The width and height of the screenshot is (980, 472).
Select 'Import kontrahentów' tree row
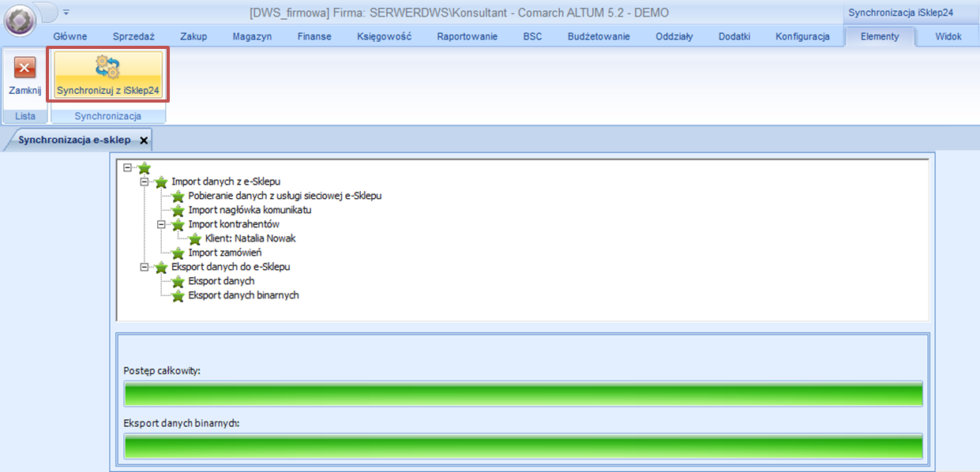234,224
